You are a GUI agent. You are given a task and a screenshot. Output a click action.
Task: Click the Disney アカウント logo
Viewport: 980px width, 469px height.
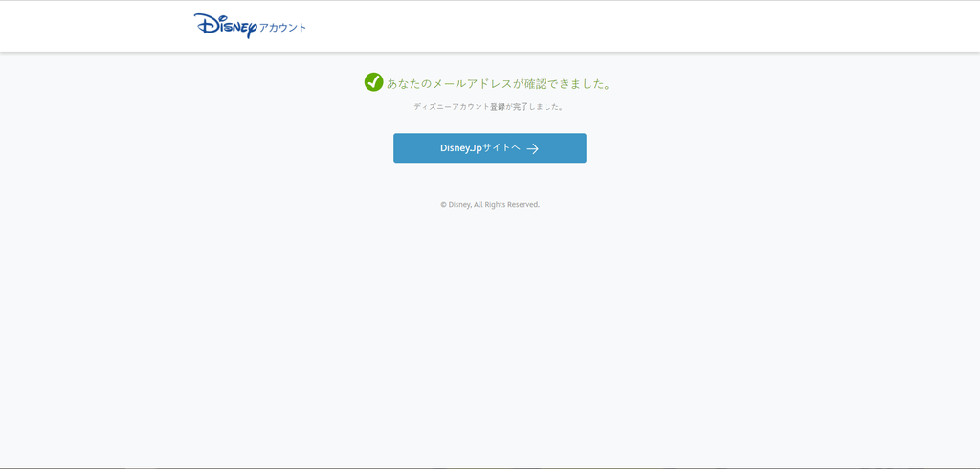(250, 26)
